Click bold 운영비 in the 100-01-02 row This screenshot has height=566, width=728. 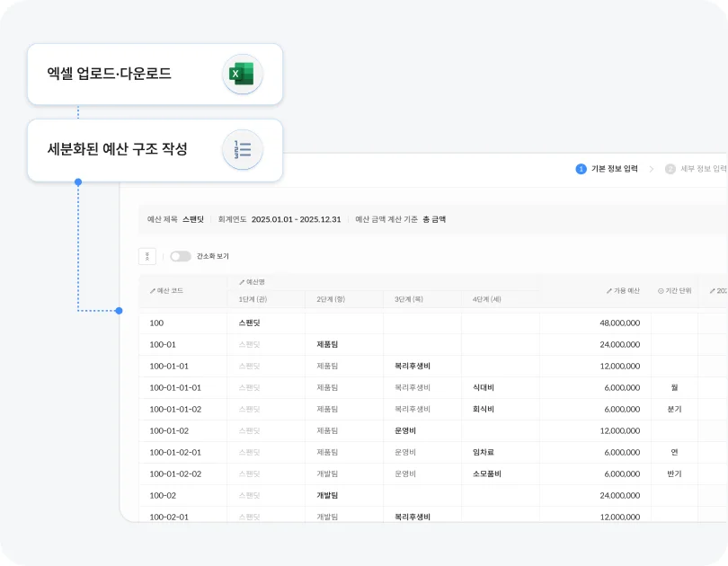[405, 431]
